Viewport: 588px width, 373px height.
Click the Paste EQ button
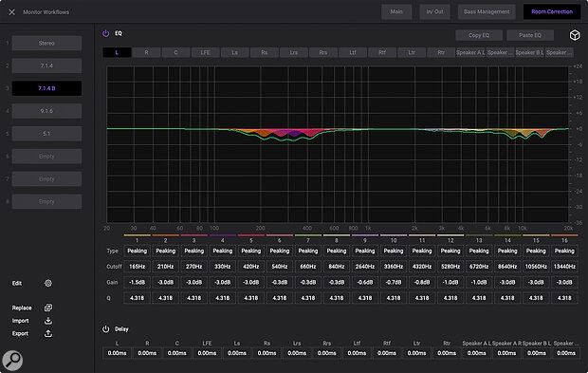tap(530, 35)
